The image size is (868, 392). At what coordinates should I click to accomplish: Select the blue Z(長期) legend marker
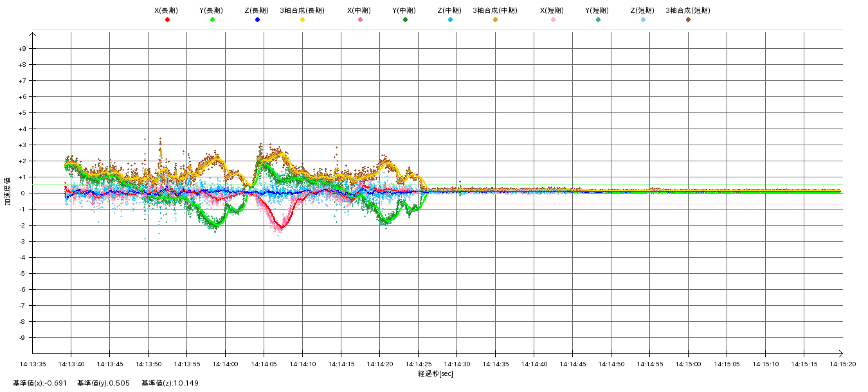click(x=257, y=20)
